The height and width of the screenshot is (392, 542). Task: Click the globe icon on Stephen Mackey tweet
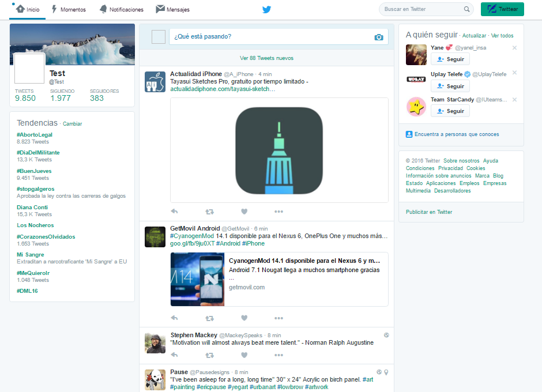[x=386, y=335]
